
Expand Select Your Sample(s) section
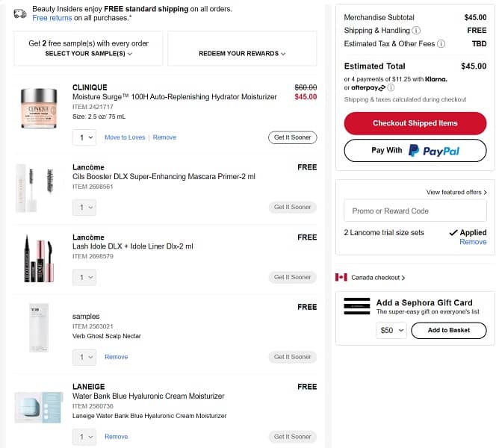click(88, 54)
